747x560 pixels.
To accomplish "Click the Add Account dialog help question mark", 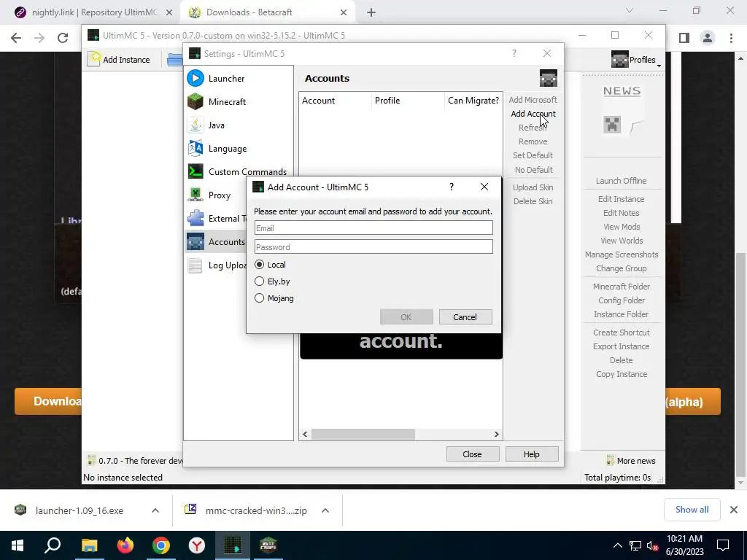I will (x=451, y=187).
